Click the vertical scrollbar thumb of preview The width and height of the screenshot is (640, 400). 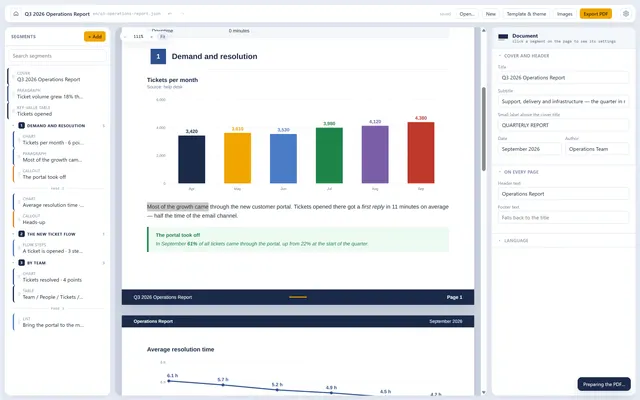484,129
